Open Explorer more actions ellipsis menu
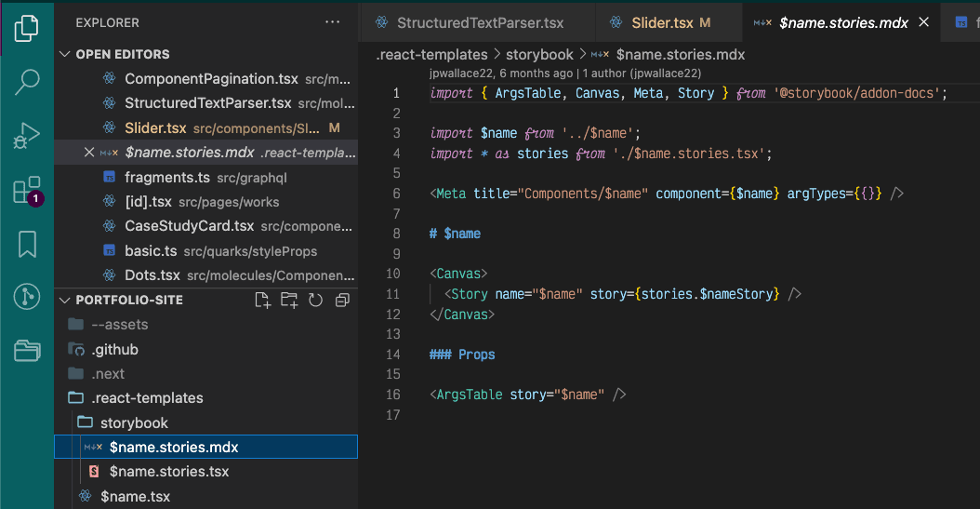Screen dimensions: 980x509 (x=332, y=22)
